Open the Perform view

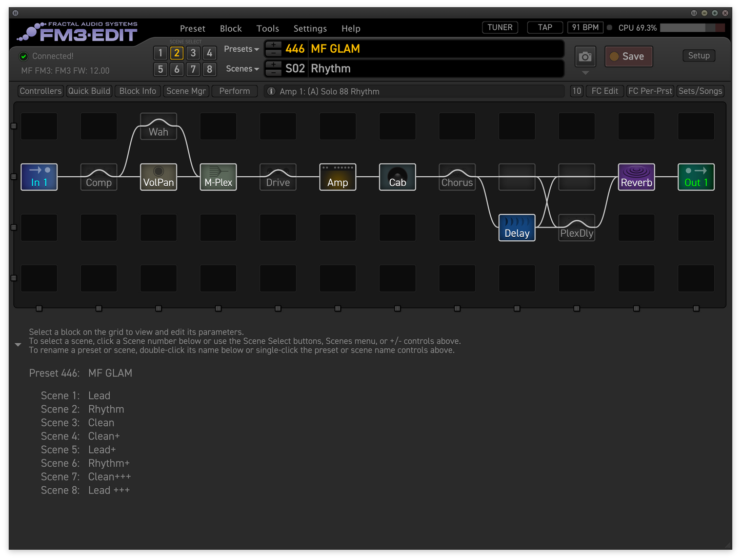pyautogui.click(x=234, y=91)
